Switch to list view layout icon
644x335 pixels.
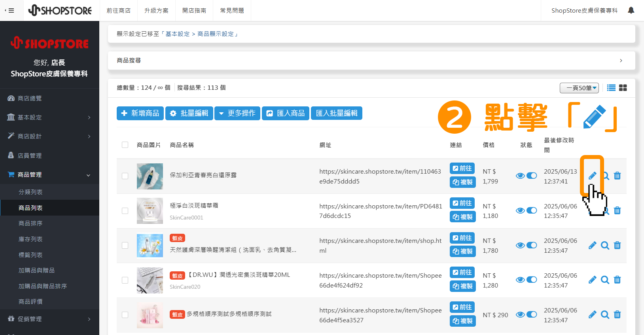611,88
